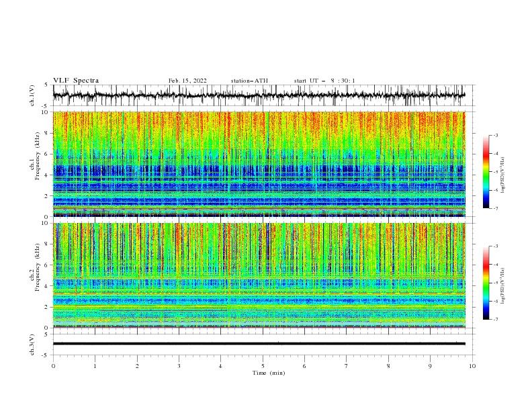The height and width of the screenshot is (411, 532).
Task: Select the "ch.1(V)" waveform axis label
Action: pos(32,95)
